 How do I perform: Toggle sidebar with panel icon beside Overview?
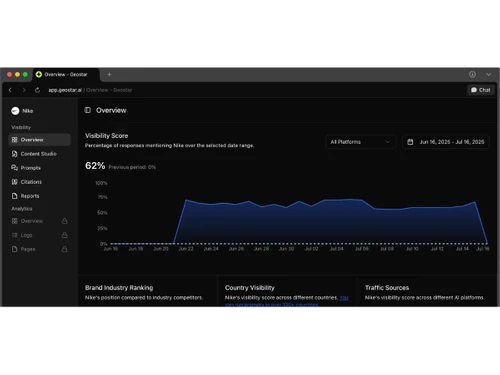click(x=88, y=110)
